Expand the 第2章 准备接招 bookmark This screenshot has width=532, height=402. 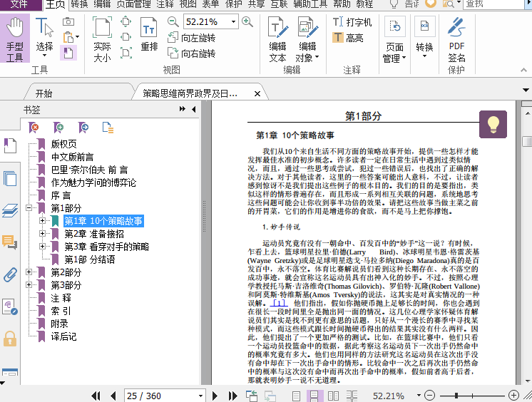tap(42, 233)
